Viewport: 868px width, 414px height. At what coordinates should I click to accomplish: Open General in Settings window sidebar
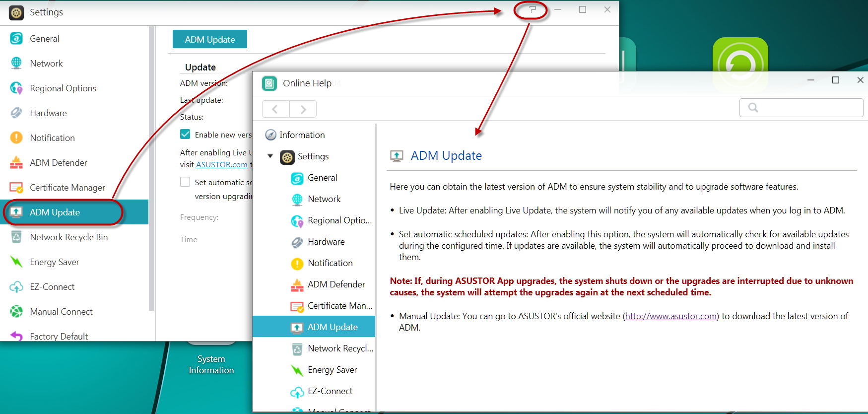pos(74,39)
